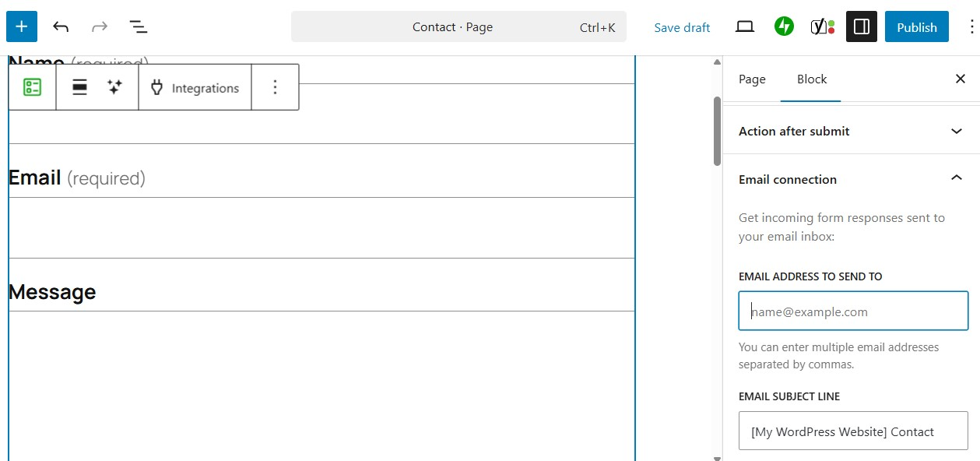Focus the email address to send to field
980x461 pixels.
click(852, 311)
